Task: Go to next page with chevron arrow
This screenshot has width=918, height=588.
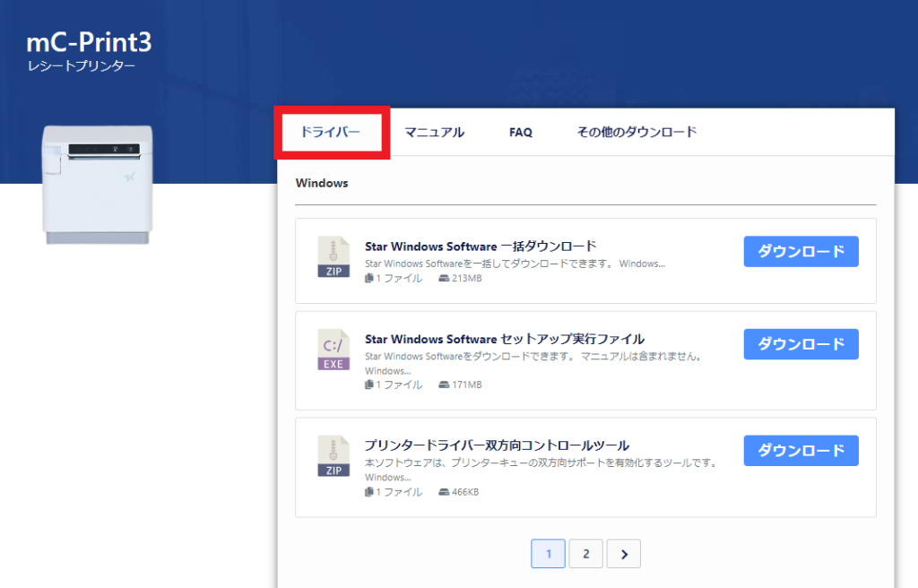Action: (x=624, y=553)
